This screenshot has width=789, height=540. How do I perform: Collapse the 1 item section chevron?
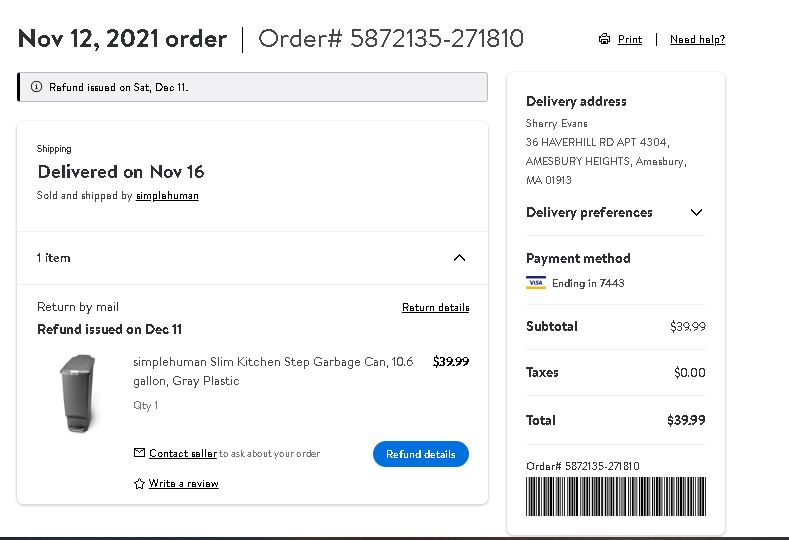click(459, 258)
